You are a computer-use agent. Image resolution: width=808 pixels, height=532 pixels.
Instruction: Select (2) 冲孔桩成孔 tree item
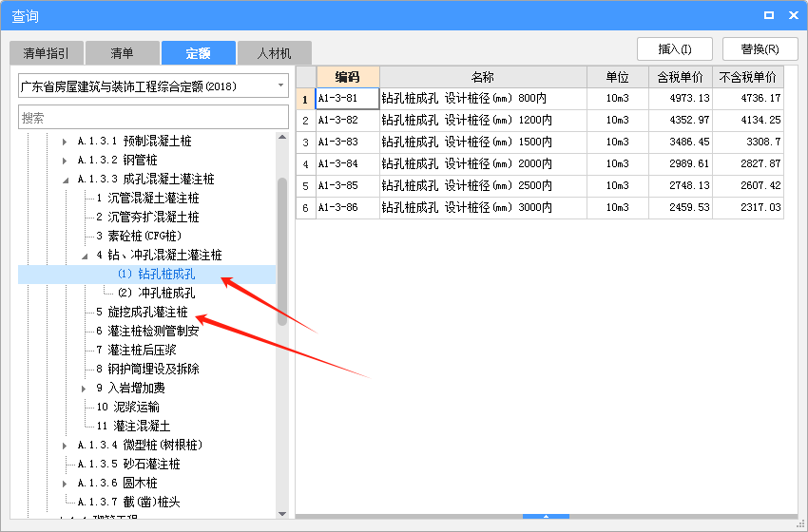[156, 293]
